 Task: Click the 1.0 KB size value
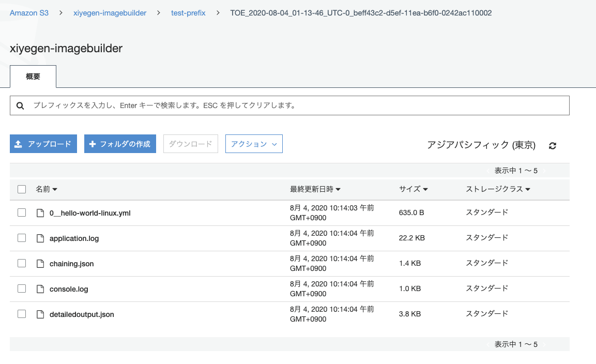point(410,289)
